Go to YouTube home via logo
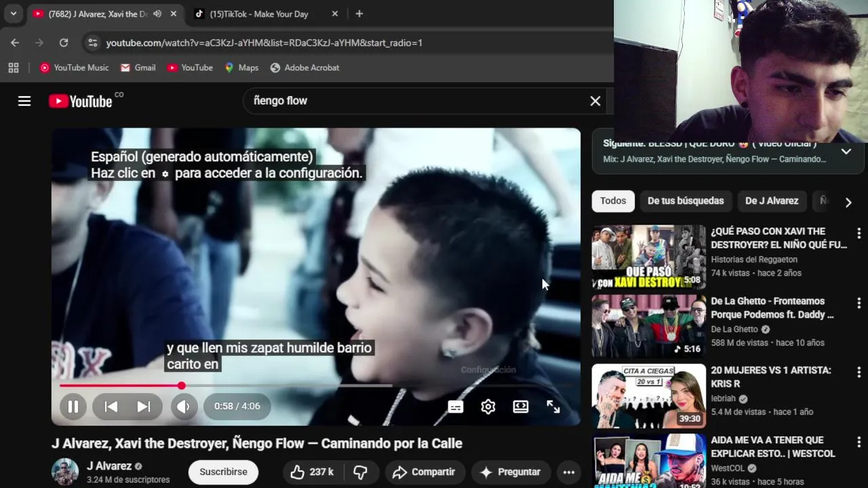 point(81,101)
